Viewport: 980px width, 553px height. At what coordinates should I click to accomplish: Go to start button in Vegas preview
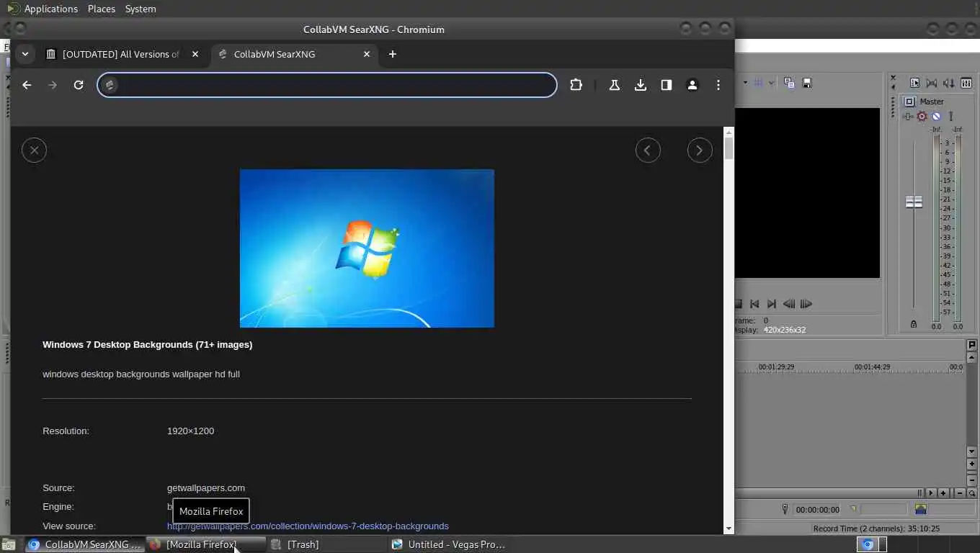click(754, 304)
